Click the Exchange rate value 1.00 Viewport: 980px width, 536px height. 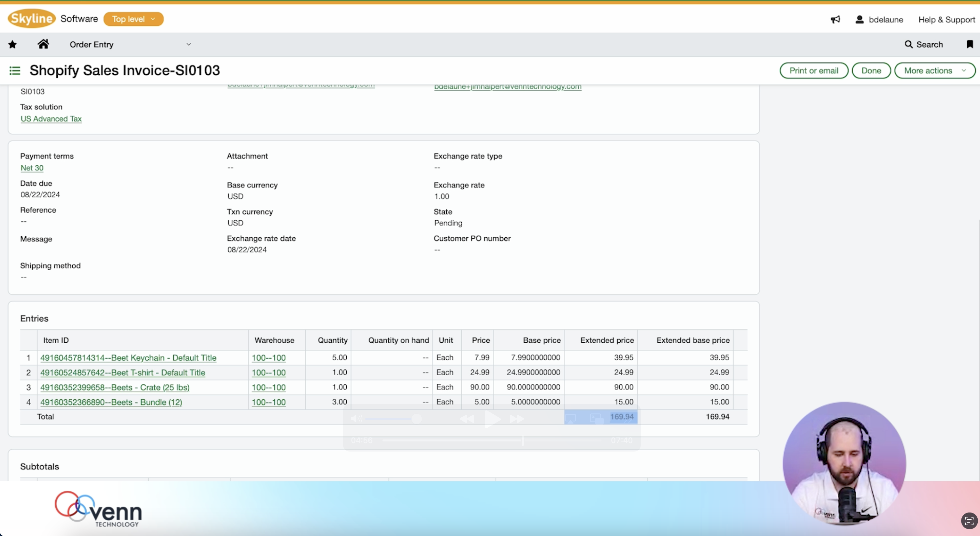(x=441, y=196)
